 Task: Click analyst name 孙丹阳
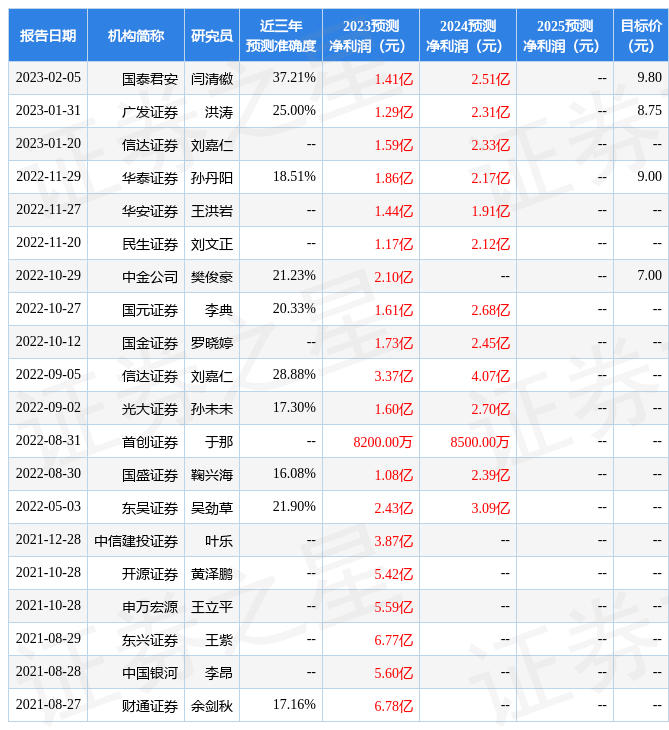coord(212,177)
